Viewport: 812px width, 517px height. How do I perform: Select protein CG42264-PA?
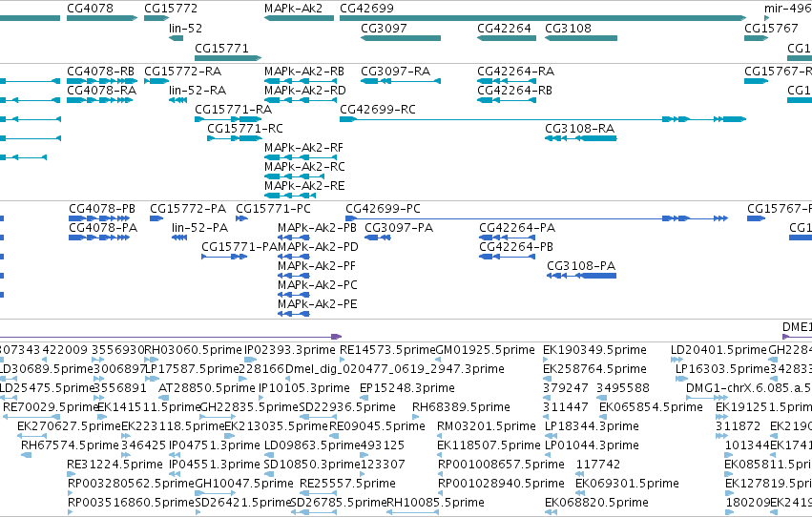[x=517, y=228]
